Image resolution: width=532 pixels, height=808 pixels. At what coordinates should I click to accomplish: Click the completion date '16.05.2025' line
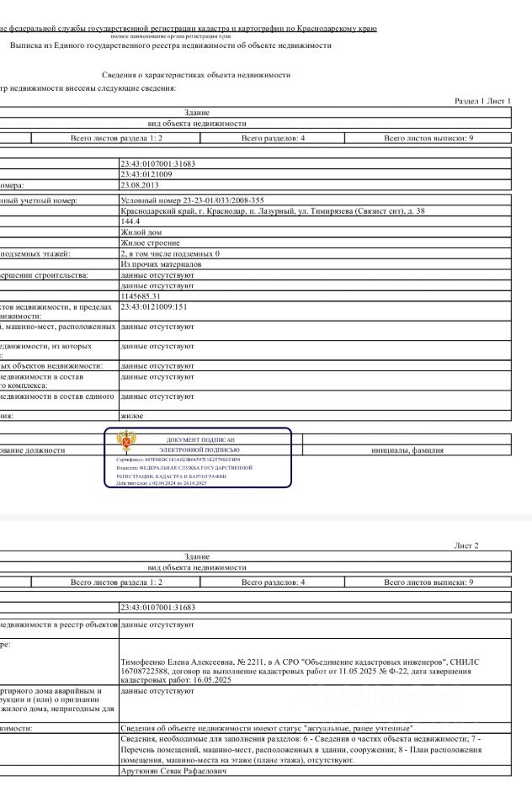tap(176, 680)
